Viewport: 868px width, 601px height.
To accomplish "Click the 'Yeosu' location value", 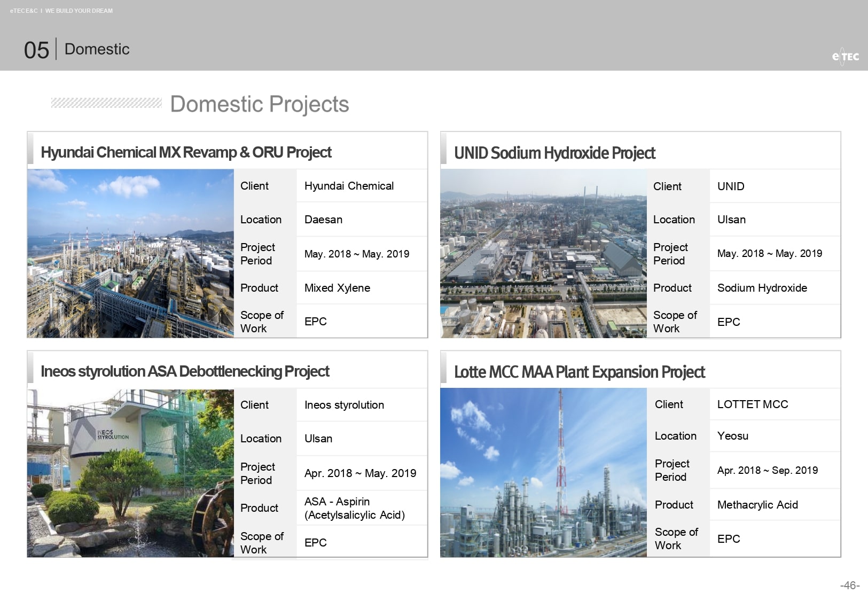I will click(733, 436).
